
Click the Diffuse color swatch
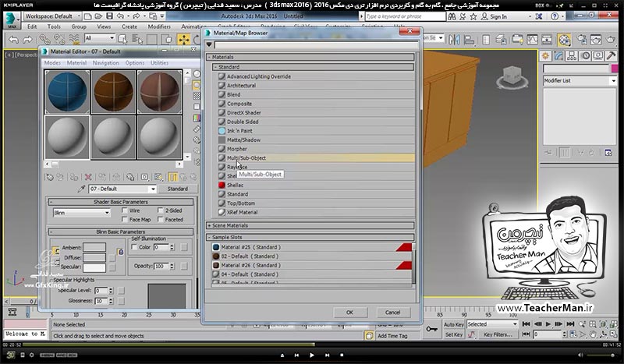(x=94, y=257)
